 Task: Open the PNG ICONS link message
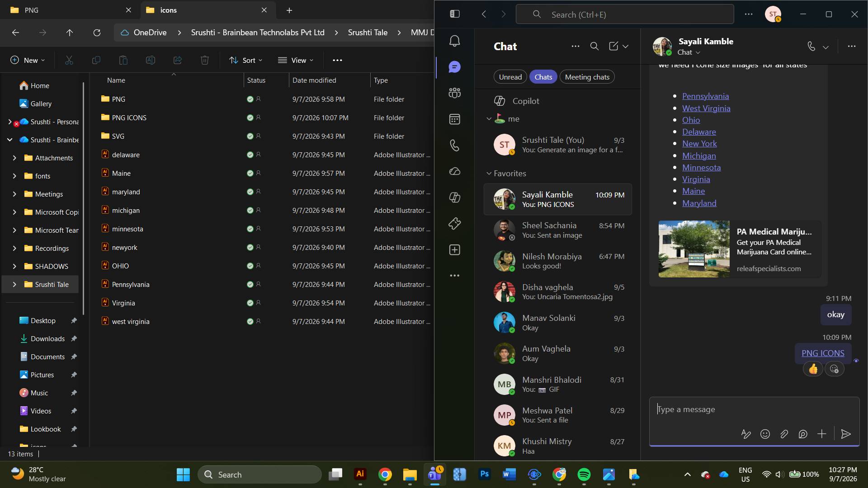(x=823, y=353)
